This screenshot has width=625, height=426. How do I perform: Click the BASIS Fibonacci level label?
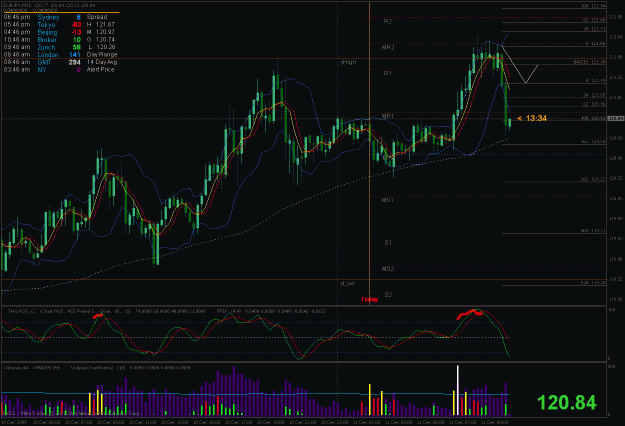[x=590, y=62]
